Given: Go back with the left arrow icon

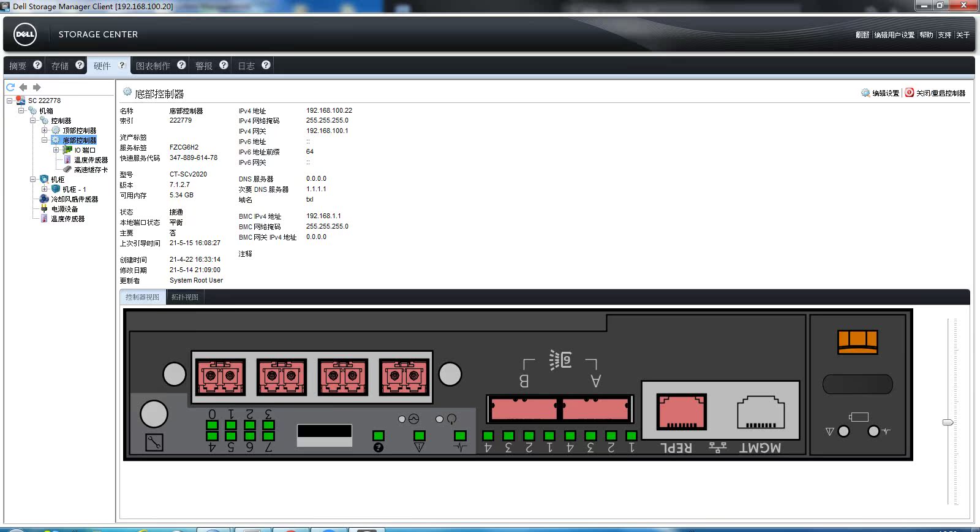Looking at the screenshot, I should [23, 87].
